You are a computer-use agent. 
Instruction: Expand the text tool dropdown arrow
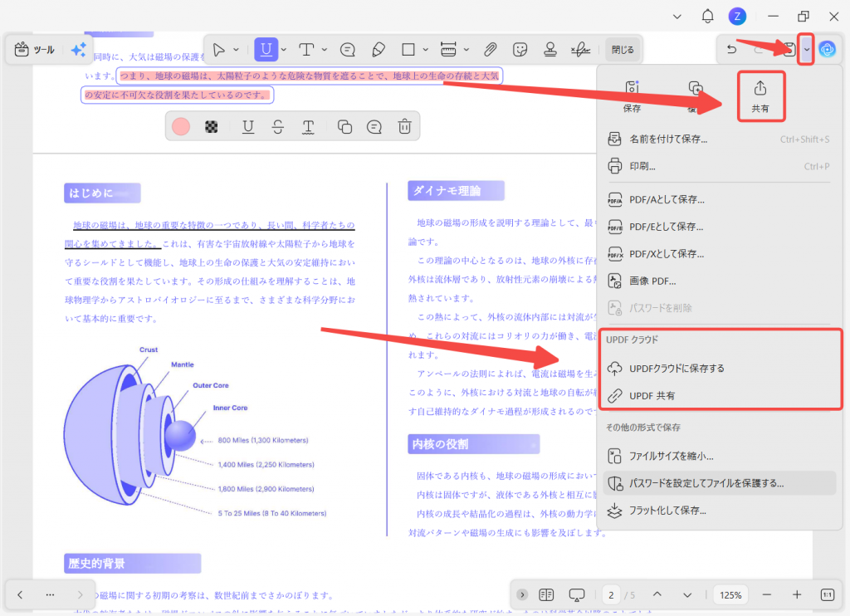point(325,50)
